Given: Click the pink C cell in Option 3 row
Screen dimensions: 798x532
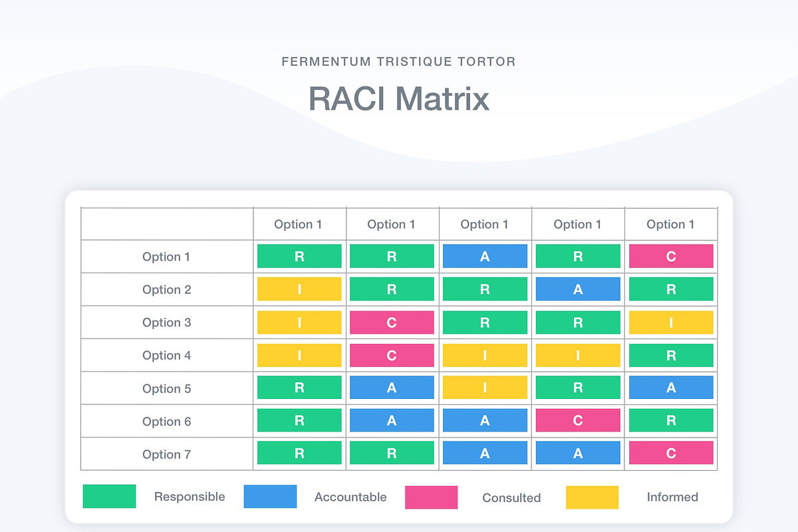Looking at the screenshot, I should pyautogui.click(x=392, y=322).
